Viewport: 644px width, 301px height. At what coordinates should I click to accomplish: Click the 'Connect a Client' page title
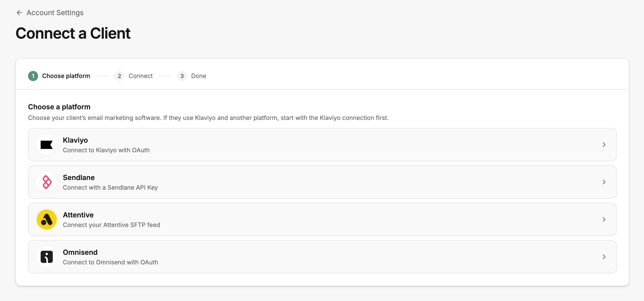click(73, 33)
